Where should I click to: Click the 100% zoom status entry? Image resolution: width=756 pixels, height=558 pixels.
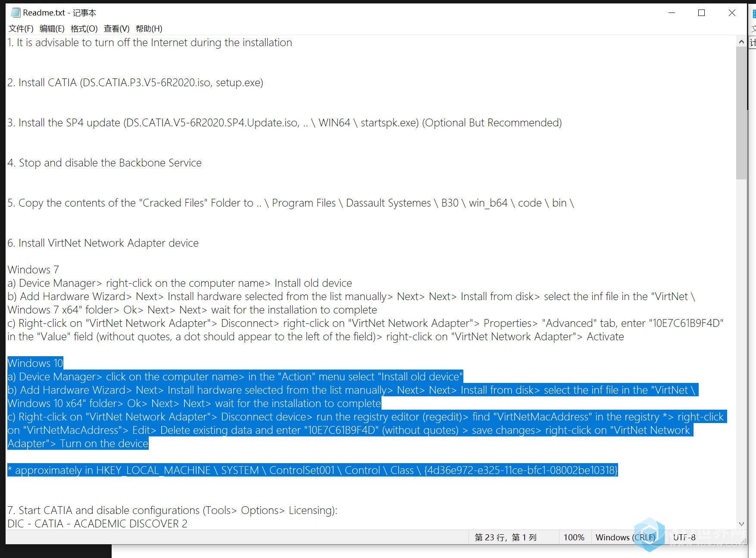[x=574, y=537]
